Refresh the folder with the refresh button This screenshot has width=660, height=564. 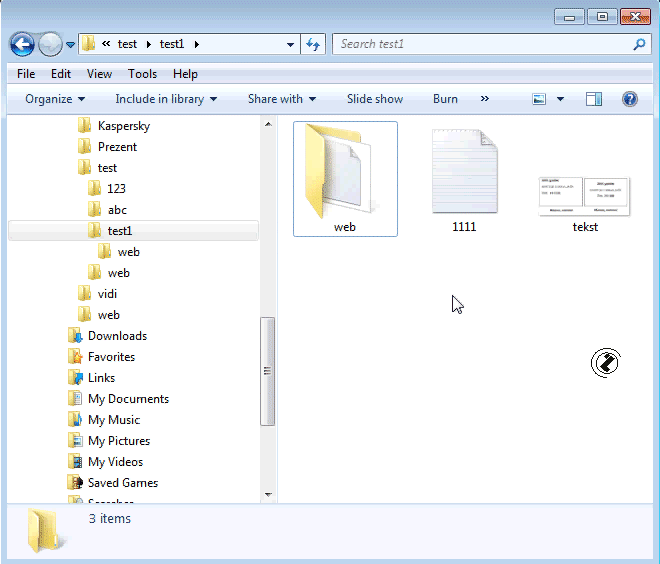click(x=313, y=44)
